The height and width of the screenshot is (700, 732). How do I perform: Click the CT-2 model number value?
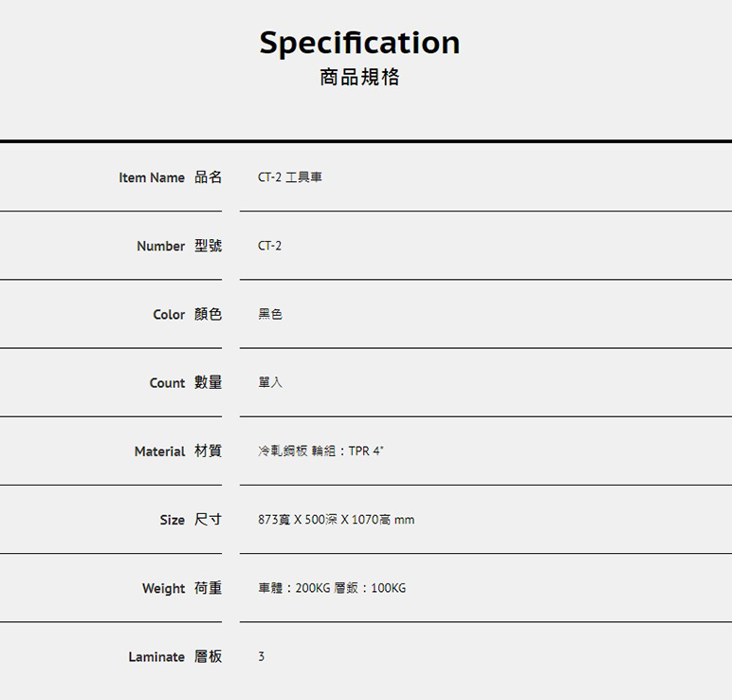270,246
